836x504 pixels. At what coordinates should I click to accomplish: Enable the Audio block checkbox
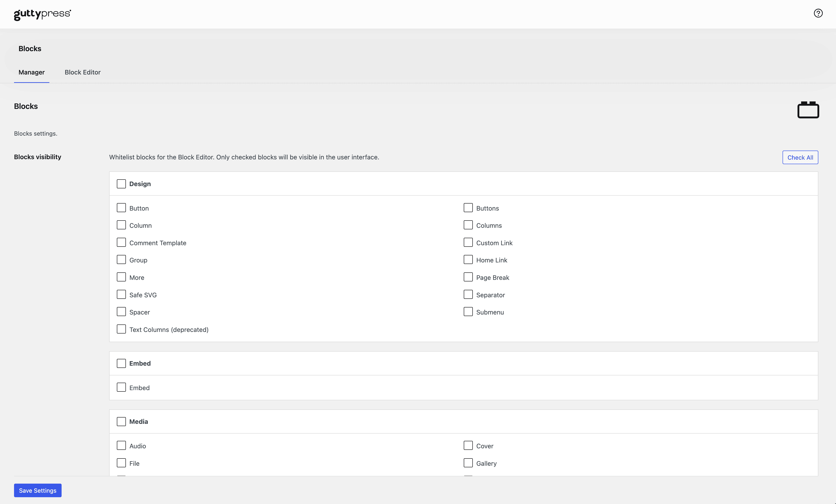tap(121, 446)
